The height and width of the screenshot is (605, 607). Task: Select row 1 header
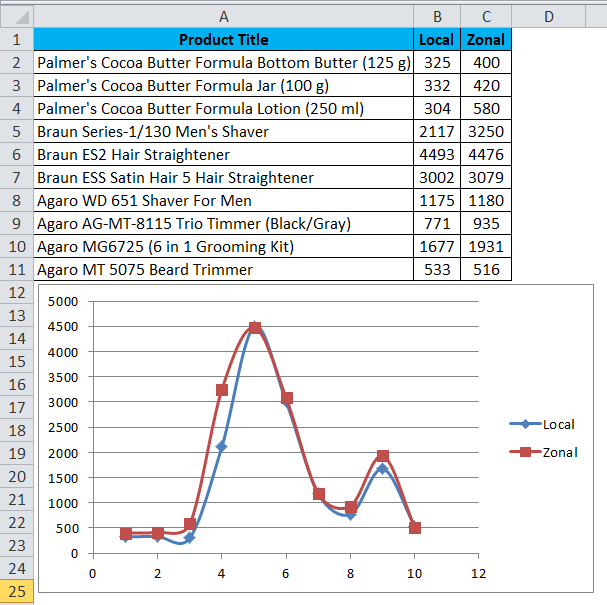pyautogui.click(x=17, y=39)
